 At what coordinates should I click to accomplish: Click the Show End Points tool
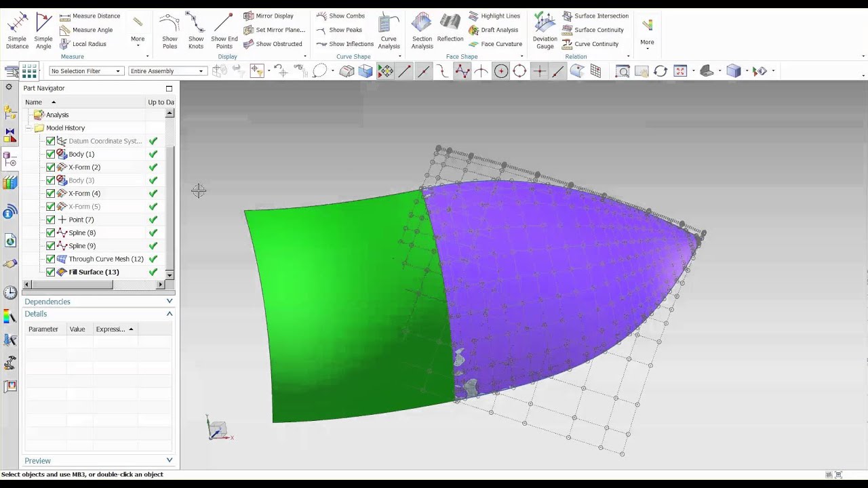(224, 31)
